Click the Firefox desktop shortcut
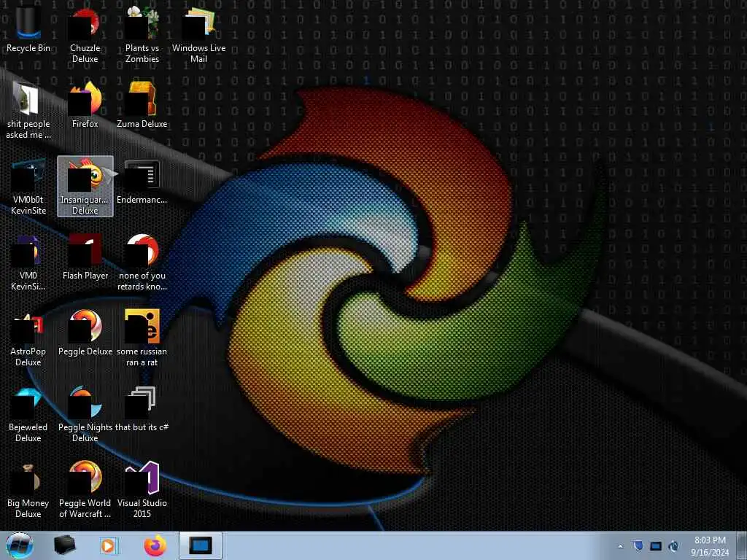747x560 pixels. pos(85,105)
